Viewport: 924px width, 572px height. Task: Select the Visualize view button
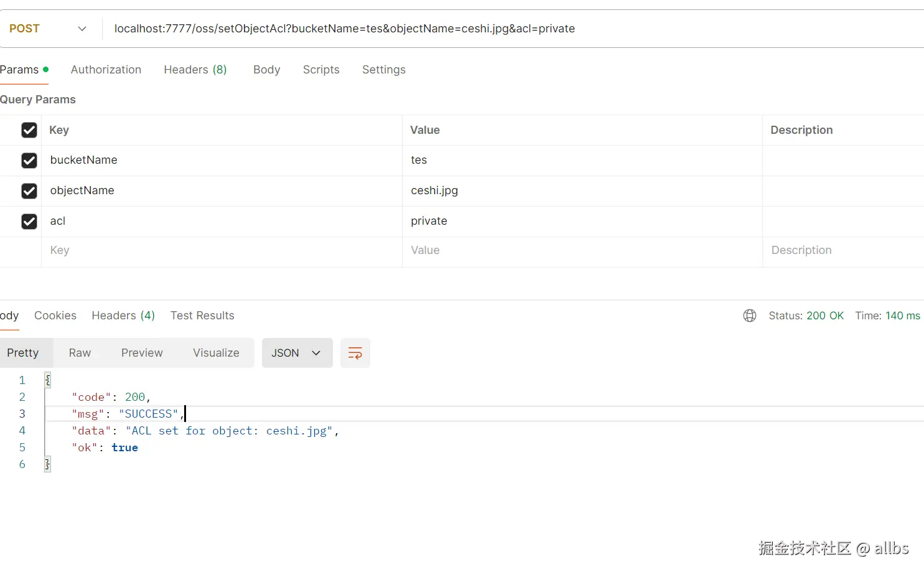coord(216,353)
